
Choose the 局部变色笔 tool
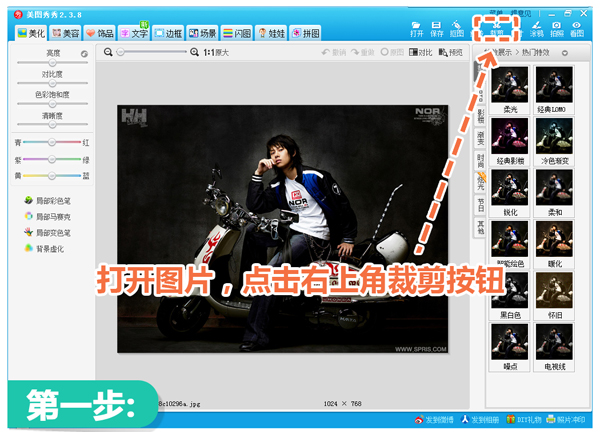click(50, 232)
